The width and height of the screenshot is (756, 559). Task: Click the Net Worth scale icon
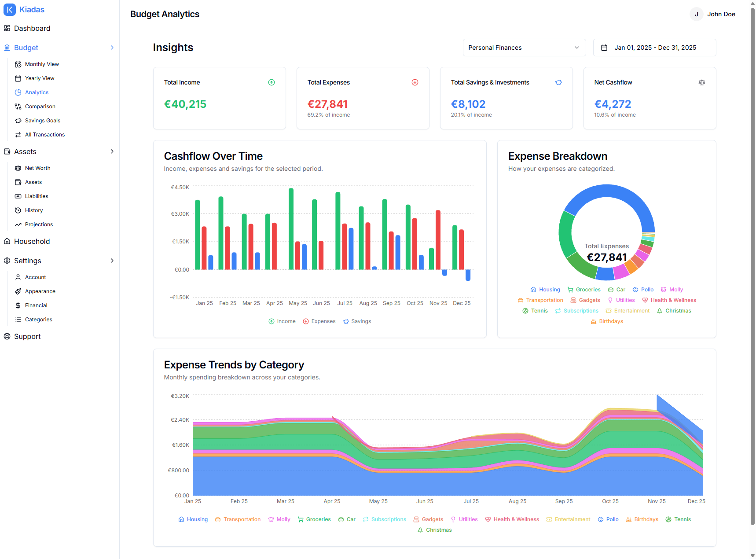click(x=18, y=168)
